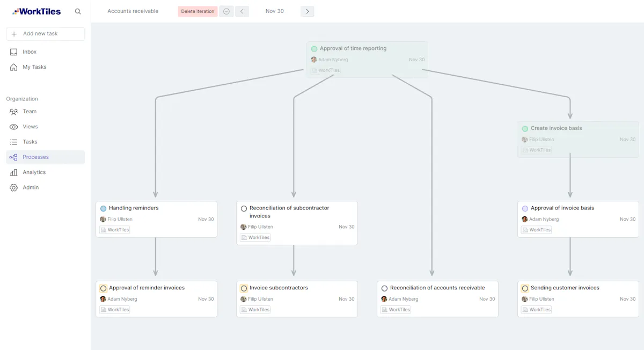Click WorkTiles tag on Invoice subcontractors card
This screenshot has width=644, height=350.
click(x=255, y=310)
